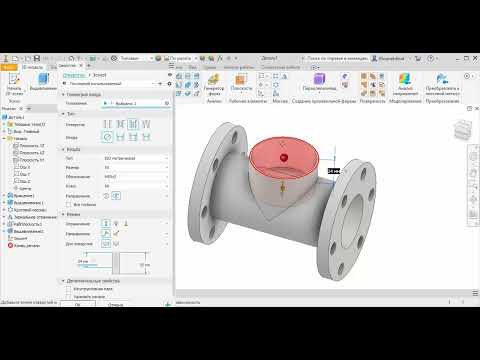Choose the threaded hole type icon
The image size is (480, 360).
point(133,125)
